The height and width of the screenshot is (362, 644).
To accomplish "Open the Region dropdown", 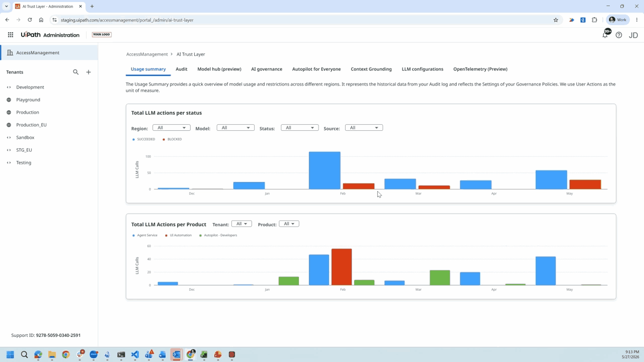I will pyautogui.click(x=171, y=128).
